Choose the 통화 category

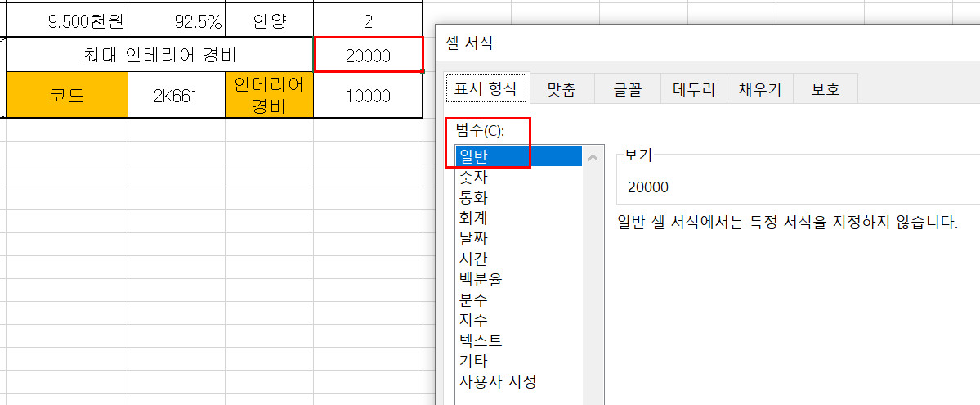click(x=519, y=198)
